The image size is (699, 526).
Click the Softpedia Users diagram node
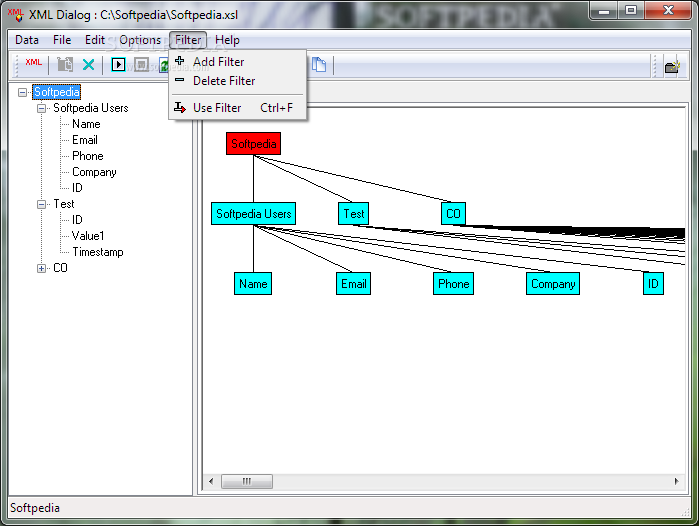coord(253,214)
